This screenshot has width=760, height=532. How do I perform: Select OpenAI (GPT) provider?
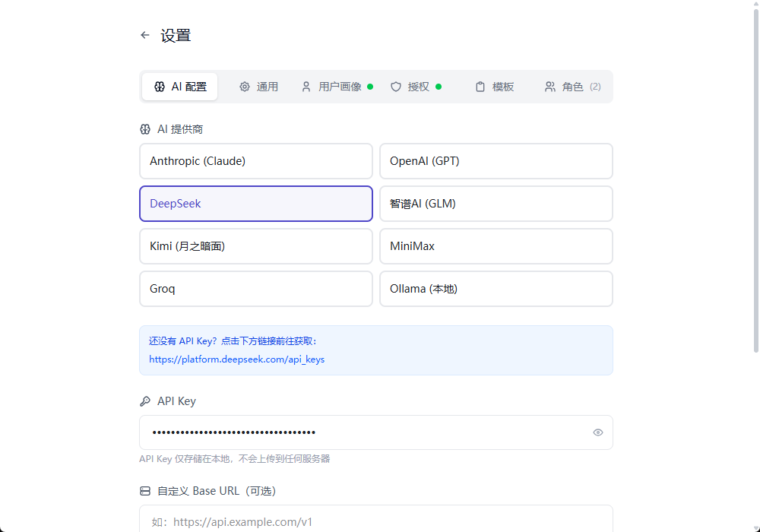click(496, 161)
